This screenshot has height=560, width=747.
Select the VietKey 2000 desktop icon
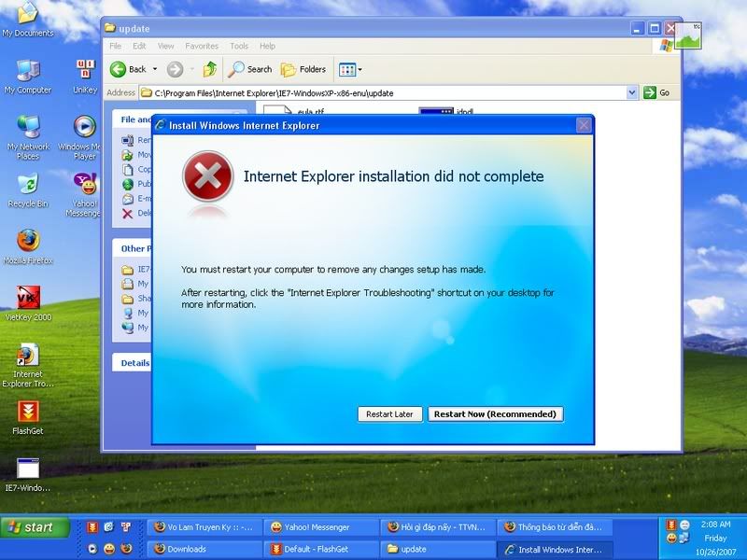point(28,303)
